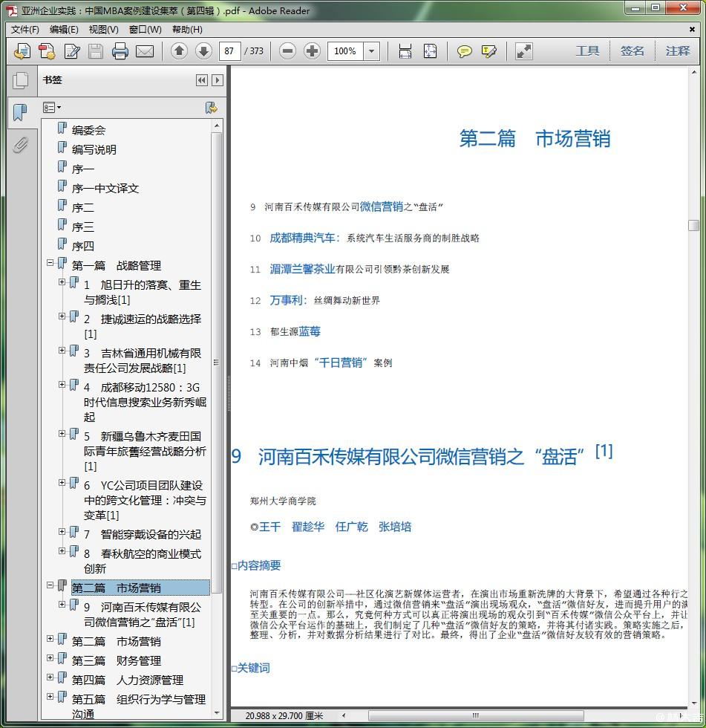Expand bookmark 2 捷诚速运的战略选择
This screenshot has width=706, height=728.
click(62, 316)
